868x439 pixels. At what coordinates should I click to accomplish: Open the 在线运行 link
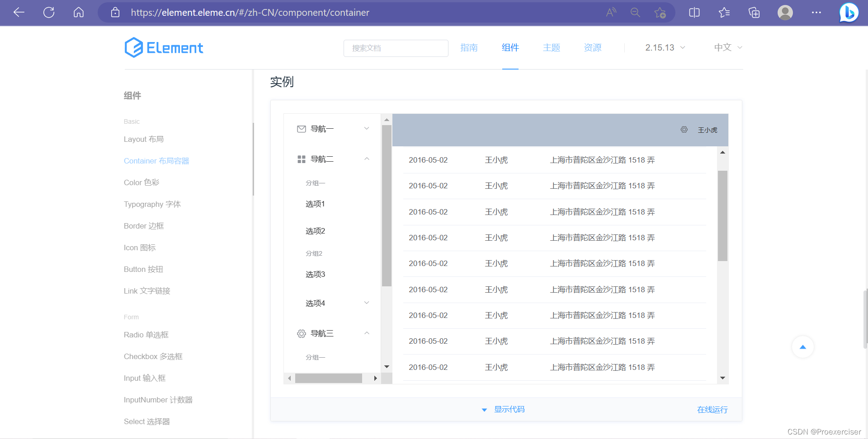(x=712, y=409)
